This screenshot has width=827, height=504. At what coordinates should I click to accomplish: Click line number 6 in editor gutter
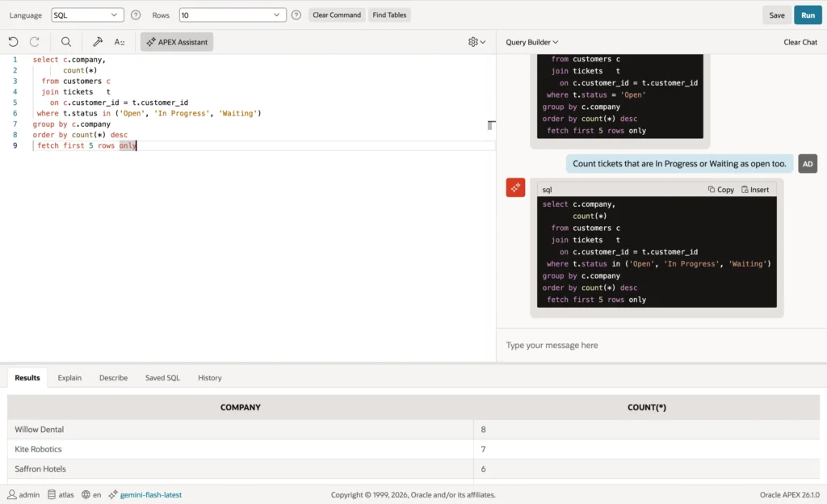click(15, 113)
